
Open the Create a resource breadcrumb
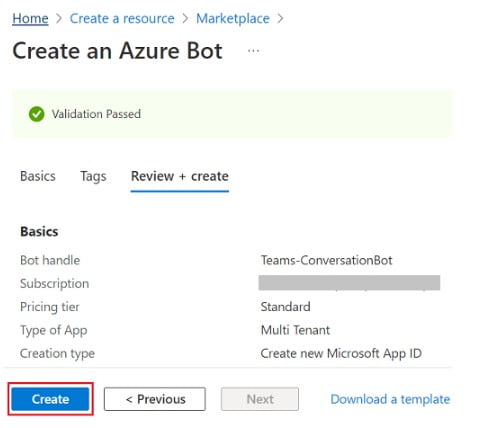[x=122, y=18]
